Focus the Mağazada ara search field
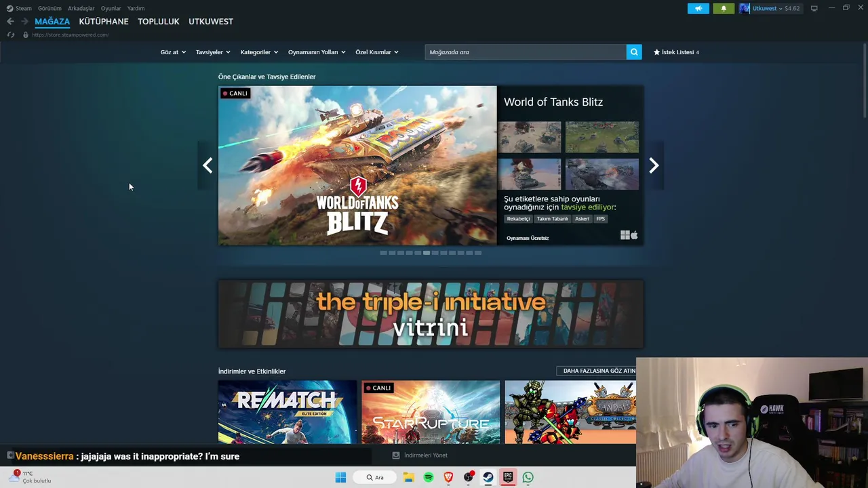Screen dimensions: 868x488 [x=526, y=52]
